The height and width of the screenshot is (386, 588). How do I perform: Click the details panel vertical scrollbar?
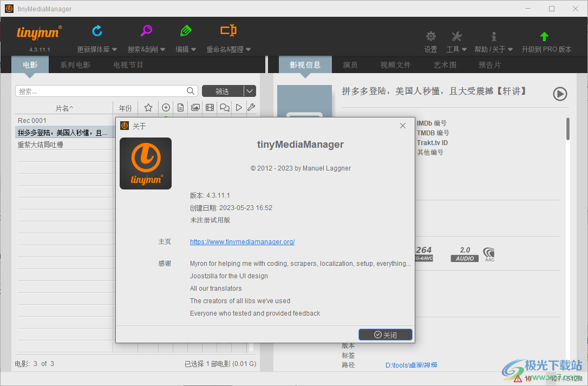pos(568,129)
